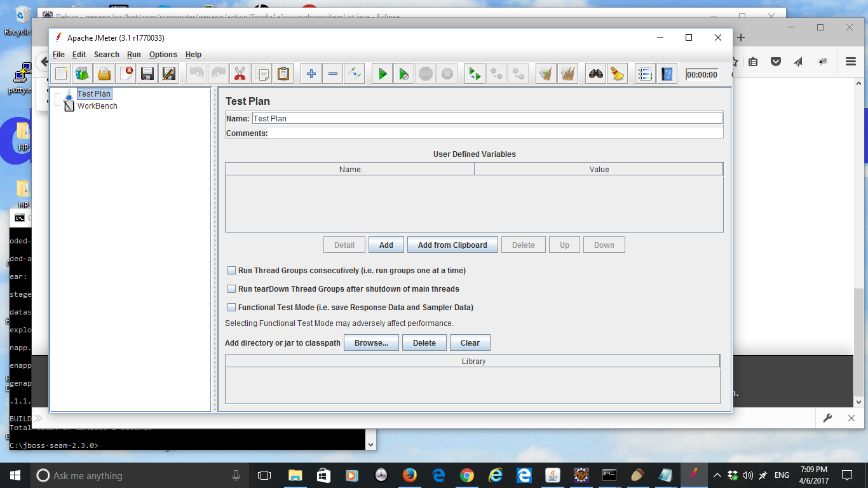Viewport: 868px width, 488px height.
Task: Open the Windows Start menu
Action: click(15, 475)
